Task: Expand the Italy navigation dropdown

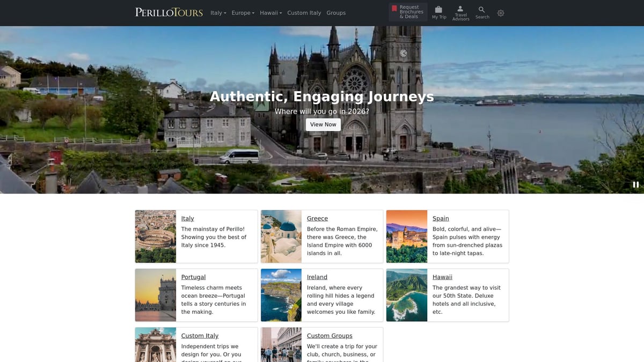Action: [x=218, y=12]
